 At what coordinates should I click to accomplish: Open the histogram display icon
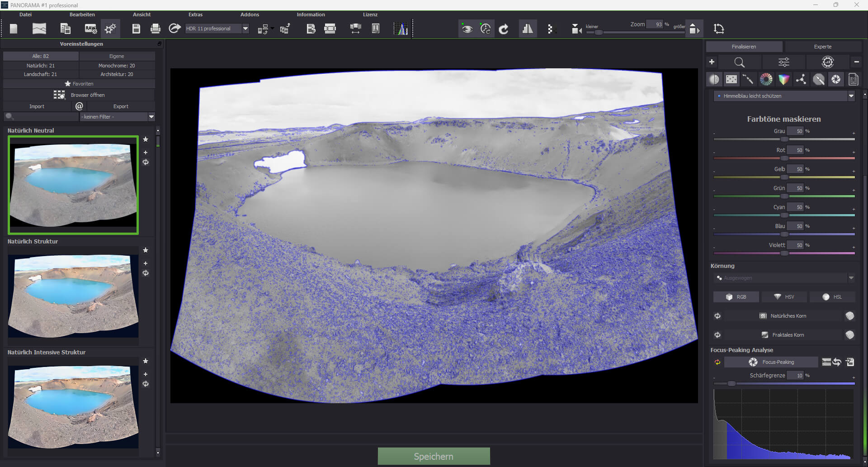tap(401, 29)
